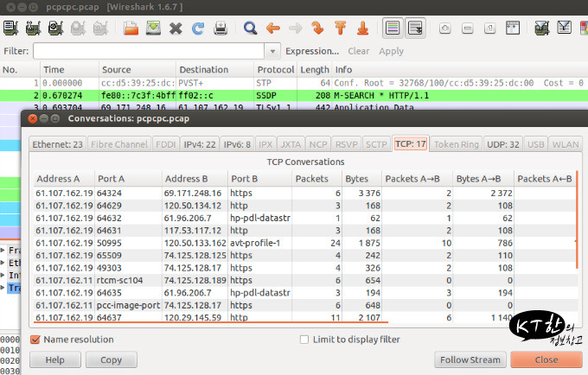Reload the capture file icon
Screen dimensions: 588x375
coord(198,29)
